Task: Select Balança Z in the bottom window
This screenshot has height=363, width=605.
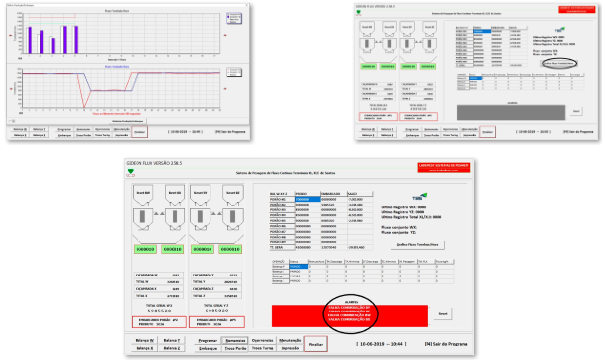Action: click(172, 348)
